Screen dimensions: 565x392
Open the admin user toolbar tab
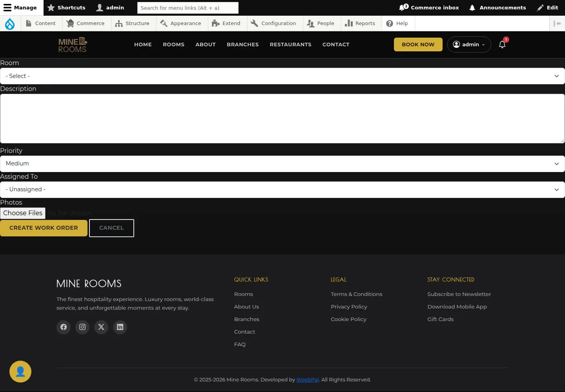pyautogui.click(x=110, y=8)
